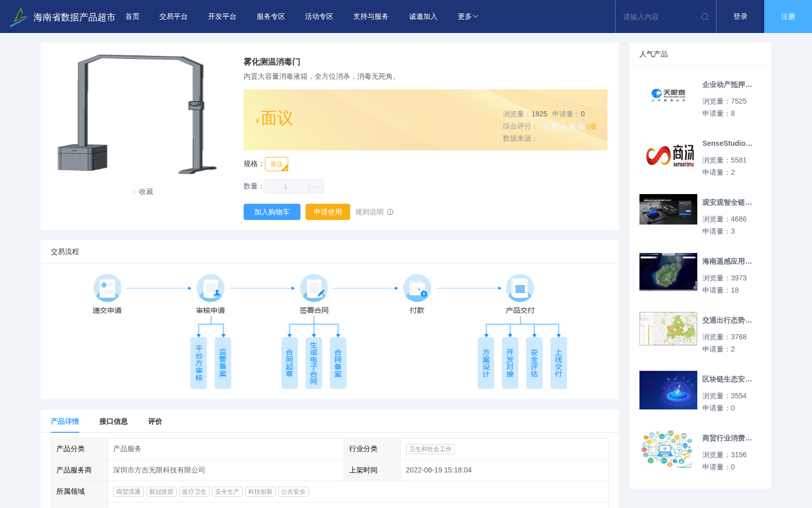Click the 规则说明 info icon

(390, 212)
